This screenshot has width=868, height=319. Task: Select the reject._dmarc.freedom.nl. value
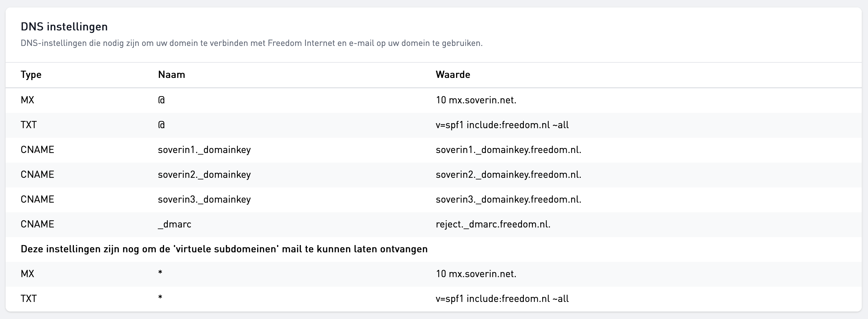493,224
